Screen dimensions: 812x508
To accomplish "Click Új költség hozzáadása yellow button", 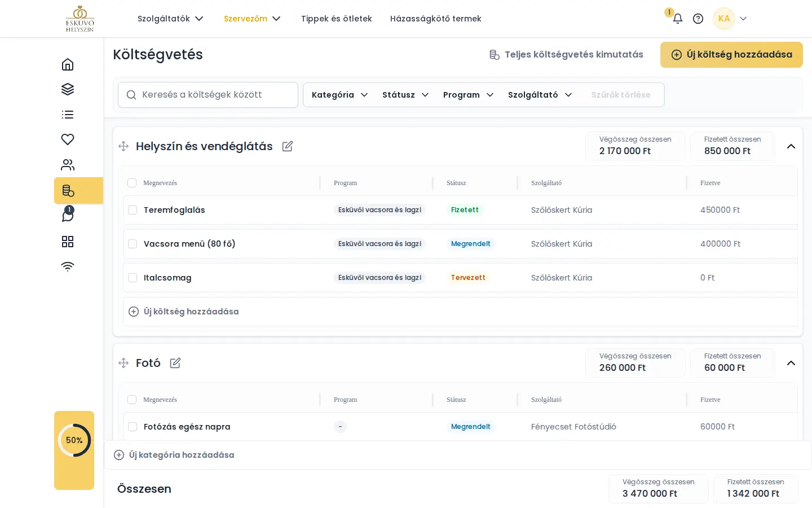I will [x=731, y=55].
